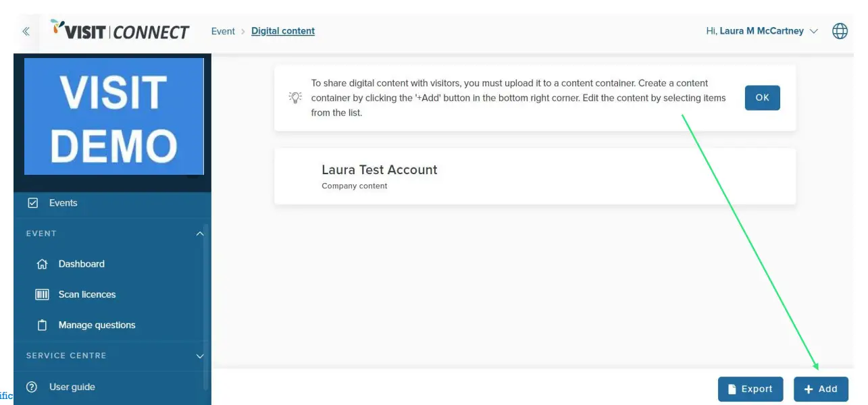Collapse the EVENT sidebar section
The height and width of the screenshot is (405, 868).
point(199,234)
